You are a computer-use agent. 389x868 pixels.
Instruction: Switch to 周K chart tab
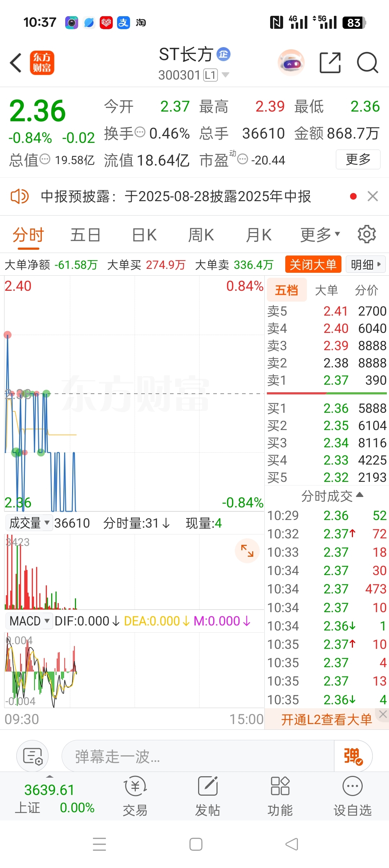pos(201,235)
